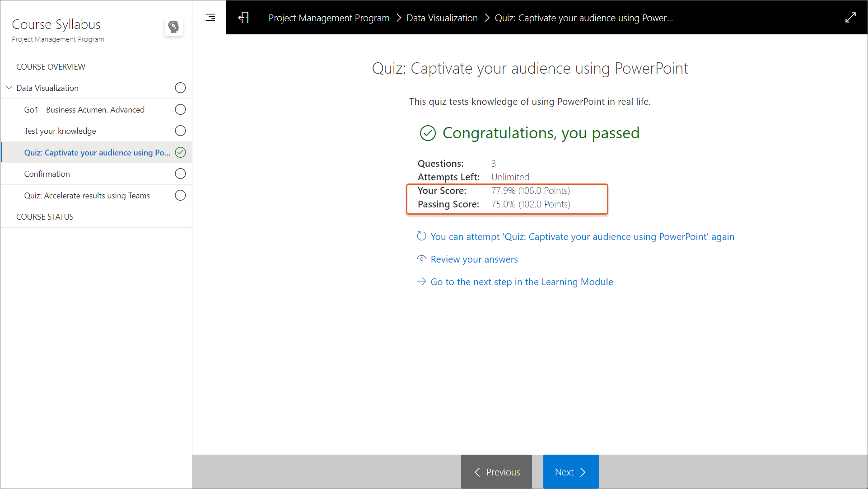Click green checkmark beside Congratulations message

point(428,133)
